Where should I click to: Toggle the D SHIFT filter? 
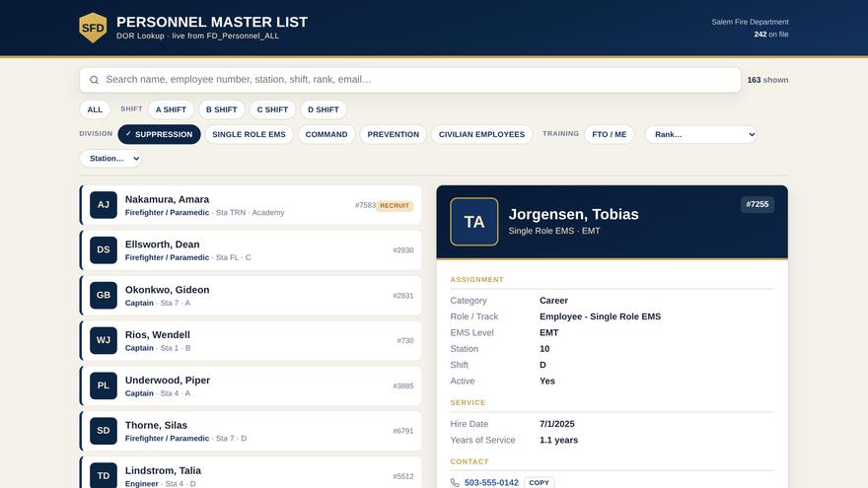[324, 109]
